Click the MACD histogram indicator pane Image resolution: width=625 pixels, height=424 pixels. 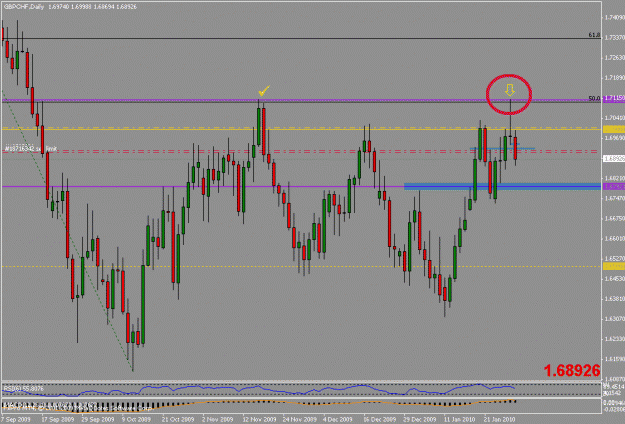click(301, 405)
